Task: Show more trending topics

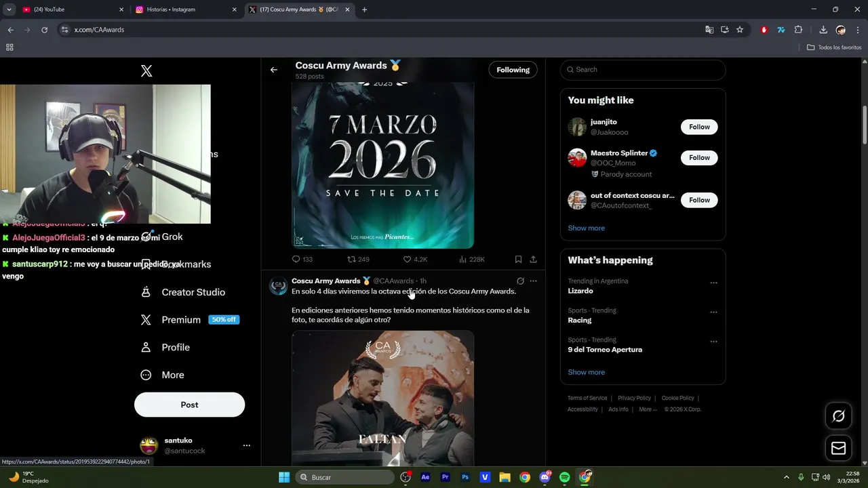Action: pos(587,372)
